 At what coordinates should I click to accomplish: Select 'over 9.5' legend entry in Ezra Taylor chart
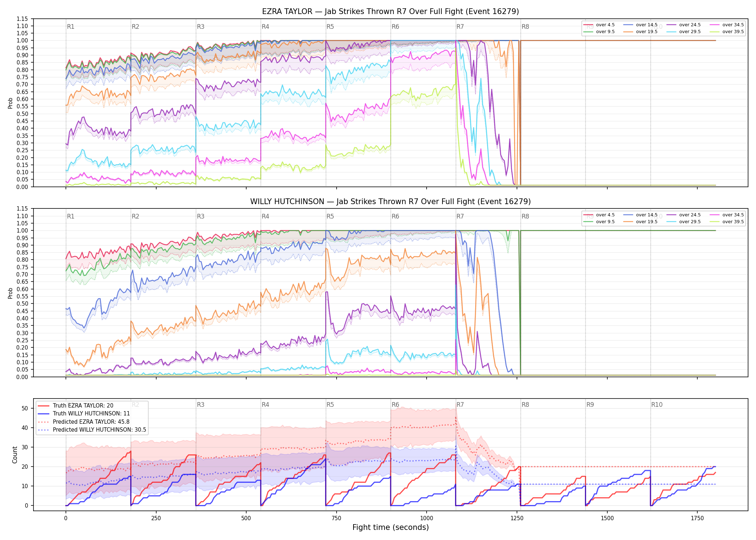click(x=599, y=32)
